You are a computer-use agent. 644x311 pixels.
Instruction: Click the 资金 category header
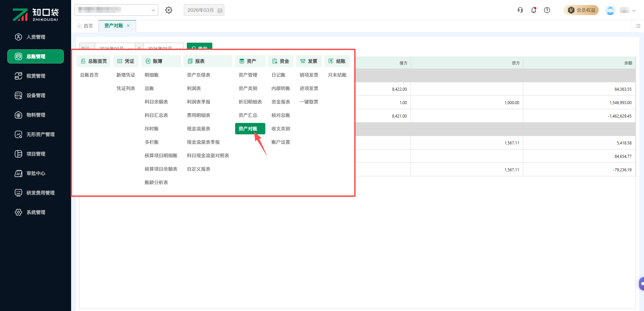(281, 61)
